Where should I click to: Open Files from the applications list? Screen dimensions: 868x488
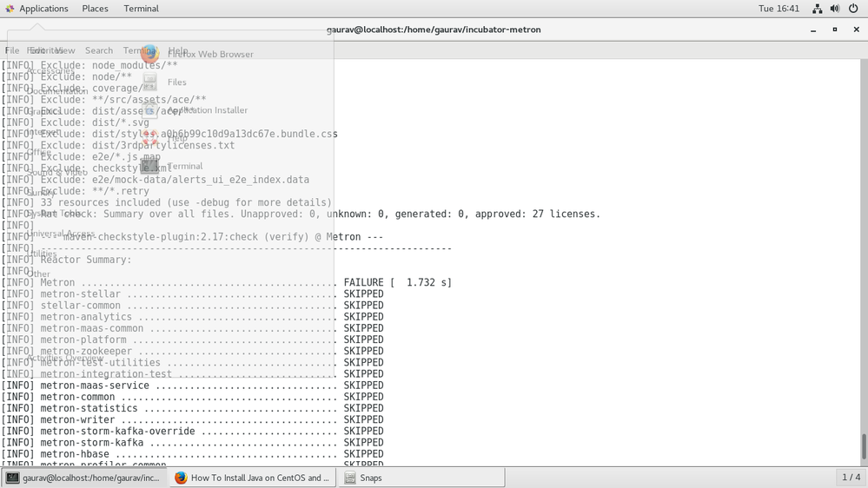point(163,82)
